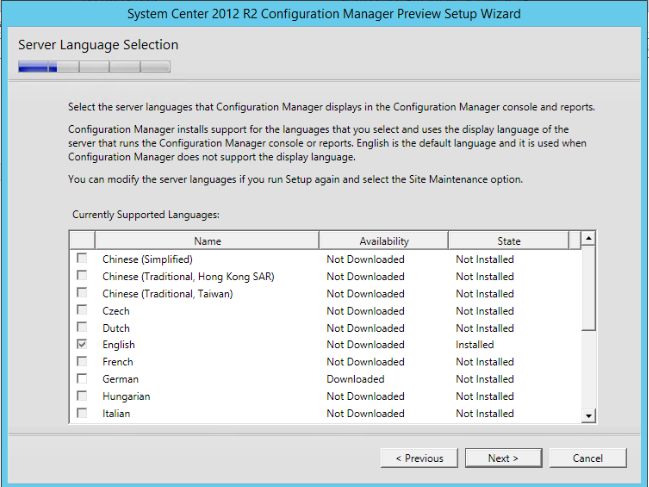Select the French language checkbox
The height and width of the screenshot is (487, 649).
tap(81, 362)
